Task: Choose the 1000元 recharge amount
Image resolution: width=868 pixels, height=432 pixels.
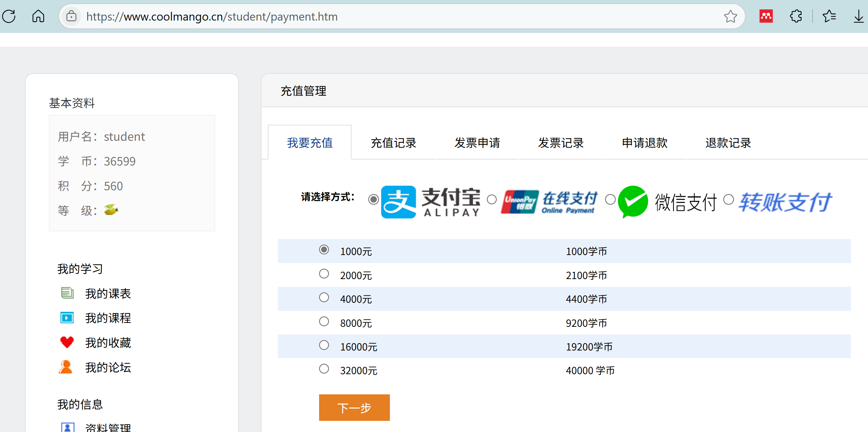Action: 324,250
